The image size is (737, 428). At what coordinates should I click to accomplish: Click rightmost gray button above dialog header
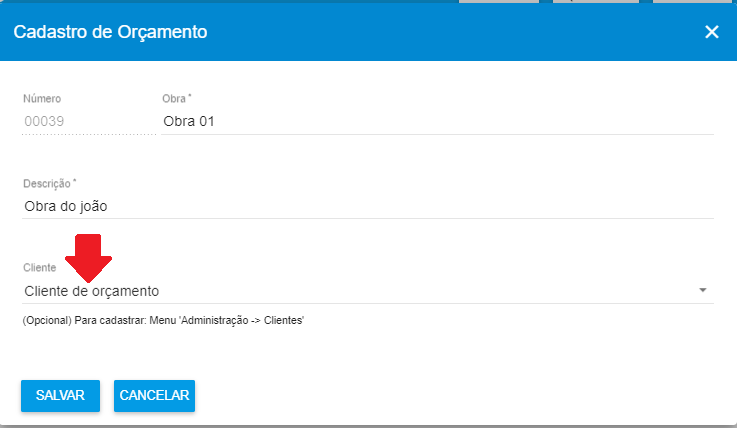[692, 1]
